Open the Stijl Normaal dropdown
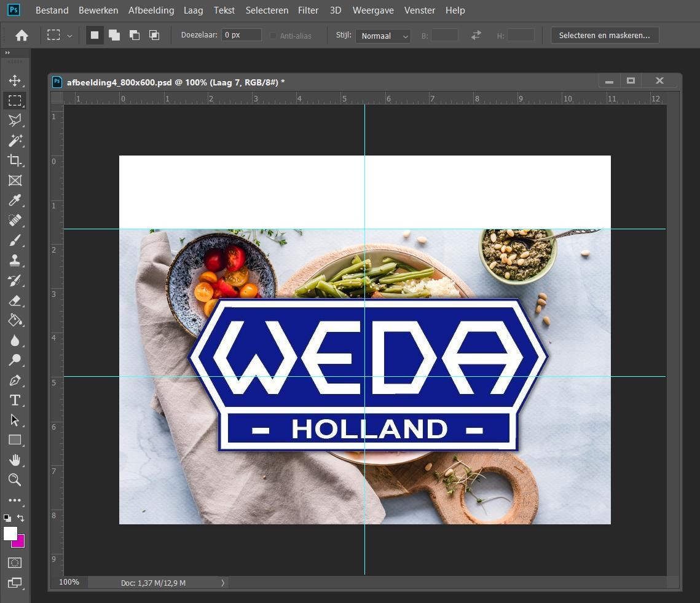Image resolution: width=700 pixels, height=603 pixels. point(383,36)
